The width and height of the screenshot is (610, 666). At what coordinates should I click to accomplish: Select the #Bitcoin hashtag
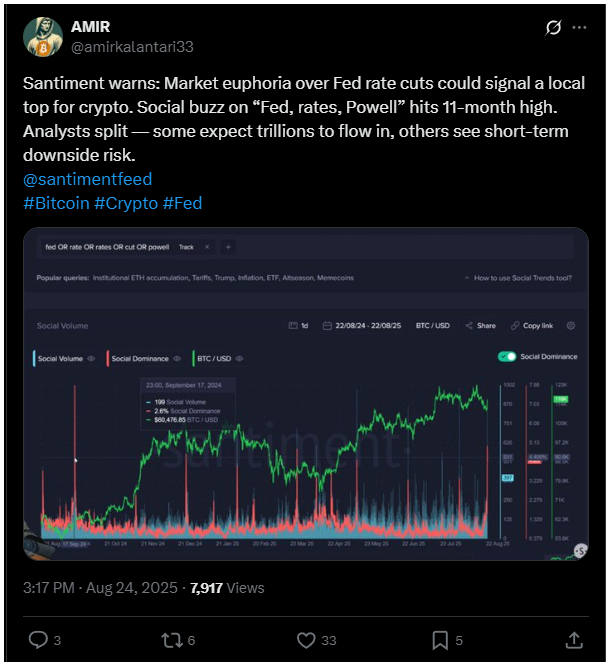56,203
